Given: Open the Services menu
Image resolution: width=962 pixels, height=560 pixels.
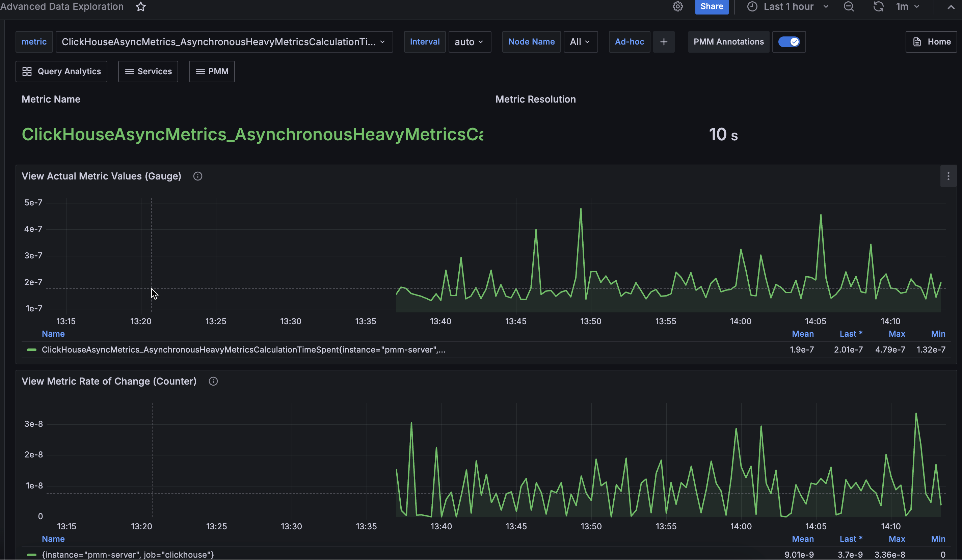Looking at the screenshot, I should [x=148, y=71].
